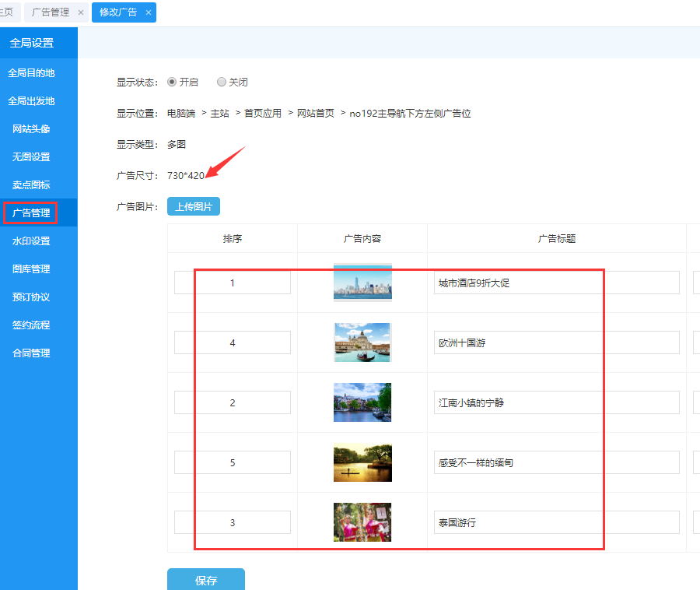The height and width of the screenshot is (590, 700).
Task: Click the city skyline ad thumbnail
Action: tap(362, 283)
